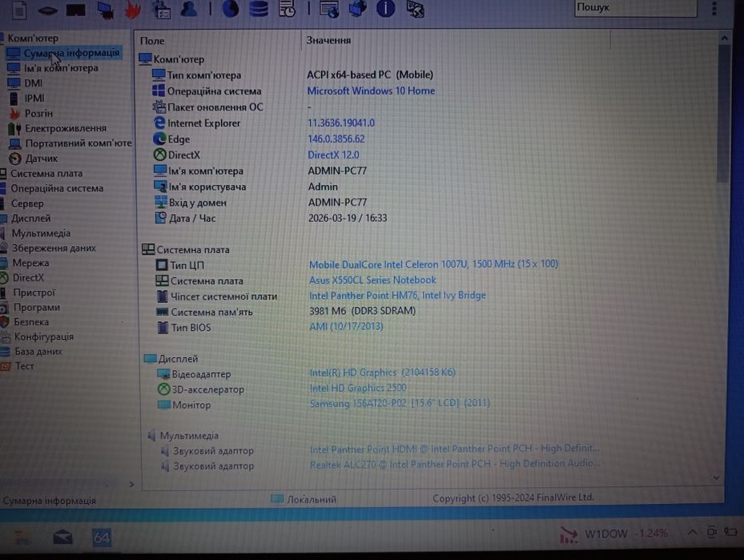
Task: Click the window-with-globe toolbar icon
Action: pos(329,9)
